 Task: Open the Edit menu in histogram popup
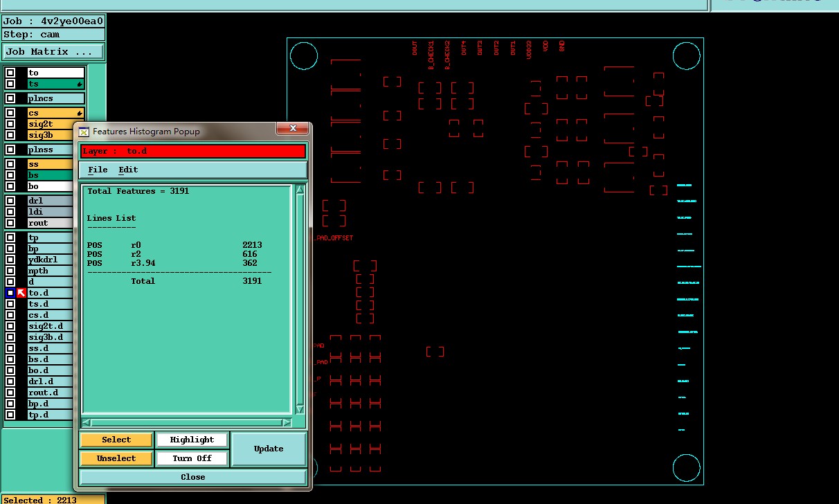pyautogui.click(x=128, y=170)
